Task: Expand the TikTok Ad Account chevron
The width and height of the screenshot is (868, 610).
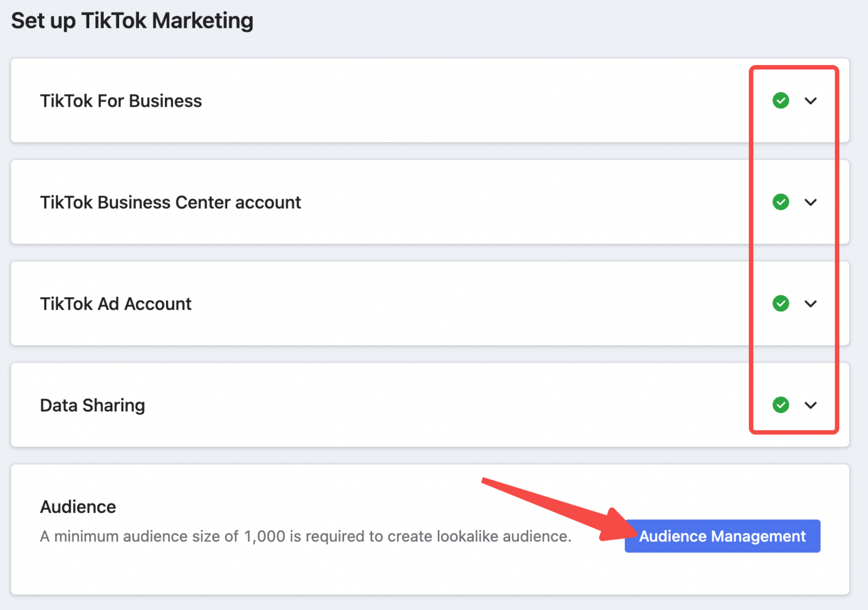Action: click(x=810, y=304)
